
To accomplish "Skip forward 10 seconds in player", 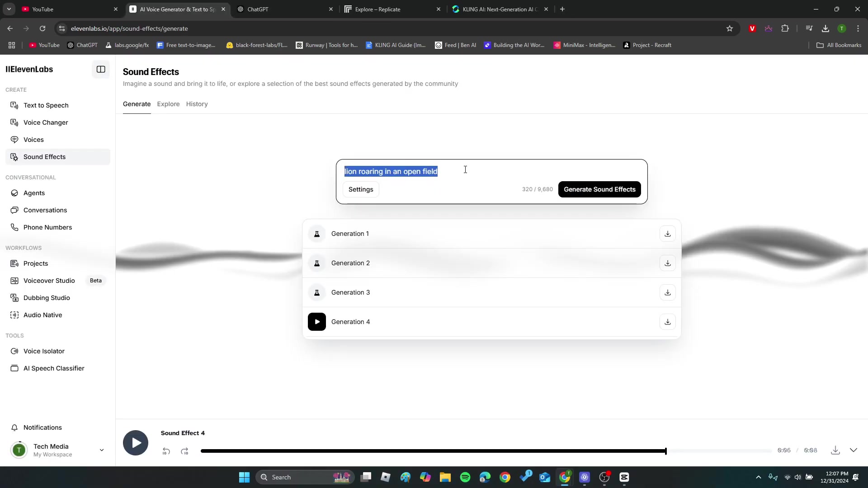I will (184, 451).
